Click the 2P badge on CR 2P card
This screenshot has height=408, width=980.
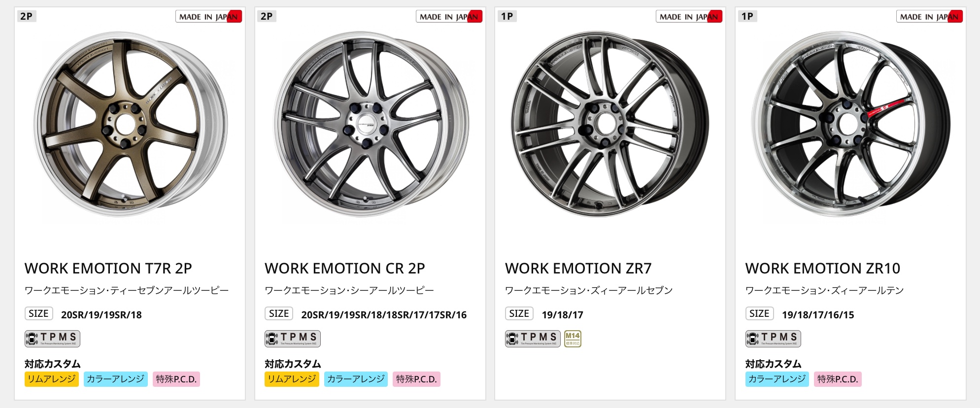pos(267,16)
